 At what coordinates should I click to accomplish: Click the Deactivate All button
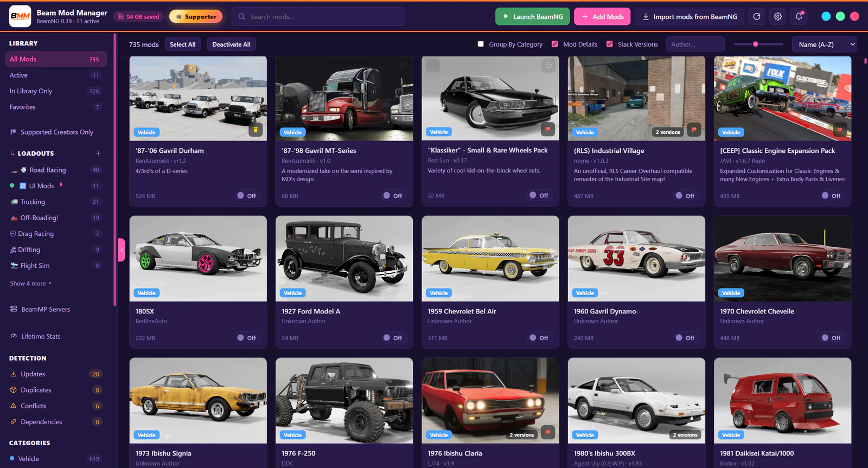[232, 44]
